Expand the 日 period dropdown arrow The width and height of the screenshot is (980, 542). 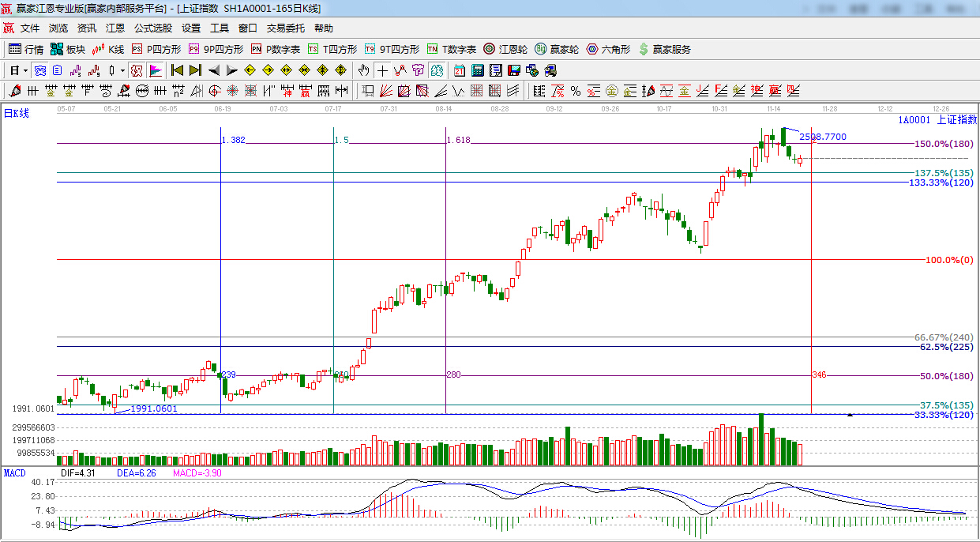[25, 70]
